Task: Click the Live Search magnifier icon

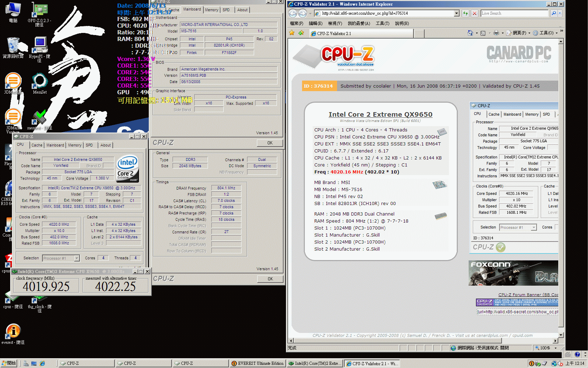Action: [x=553, y=13]
